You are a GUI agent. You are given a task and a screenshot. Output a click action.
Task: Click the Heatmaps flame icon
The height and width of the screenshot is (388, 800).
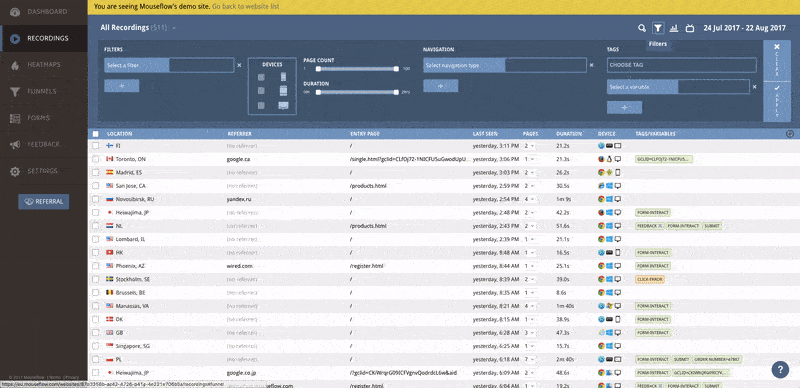pos(15,65)
